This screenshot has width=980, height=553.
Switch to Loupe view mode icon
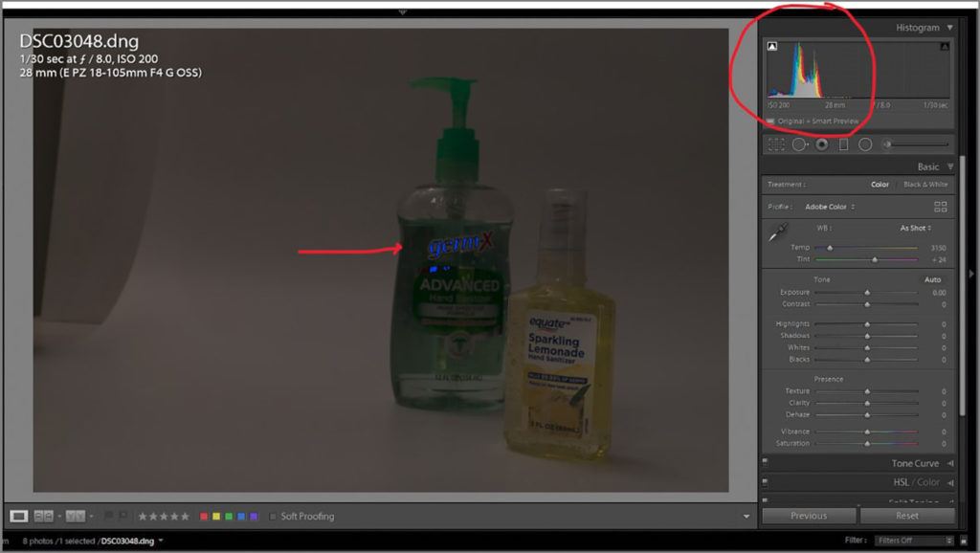pyautogui.click(x=18, y=516)
